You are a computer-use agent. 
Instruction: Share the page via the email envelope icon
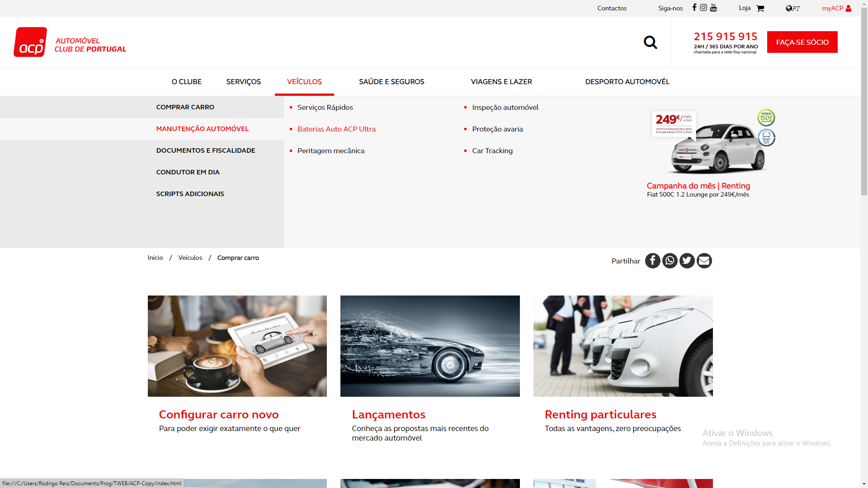(x=704, y=261)
